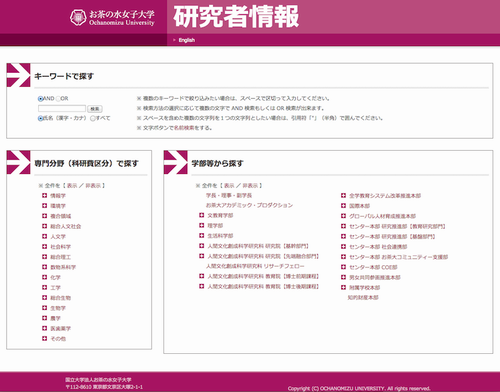Expand the その他 research field

44,338
